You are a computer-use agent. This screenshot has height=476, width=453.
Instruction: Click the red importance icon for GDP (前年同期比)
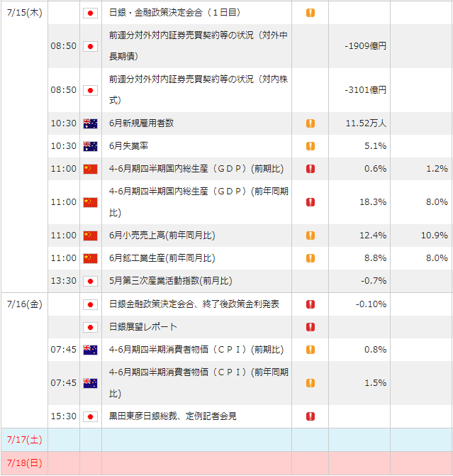311,202
